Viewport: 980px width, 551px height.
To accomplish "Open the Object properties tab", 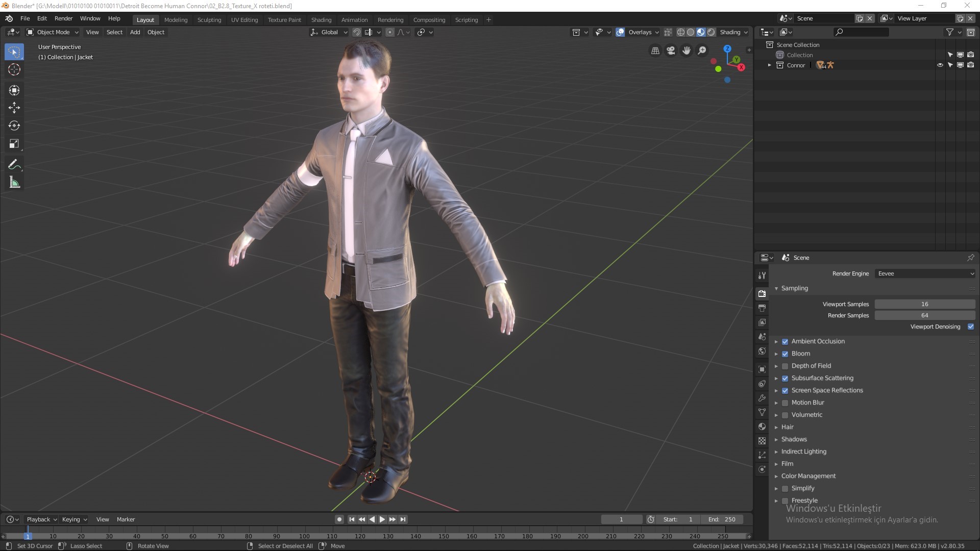I will tap(762, 369).
